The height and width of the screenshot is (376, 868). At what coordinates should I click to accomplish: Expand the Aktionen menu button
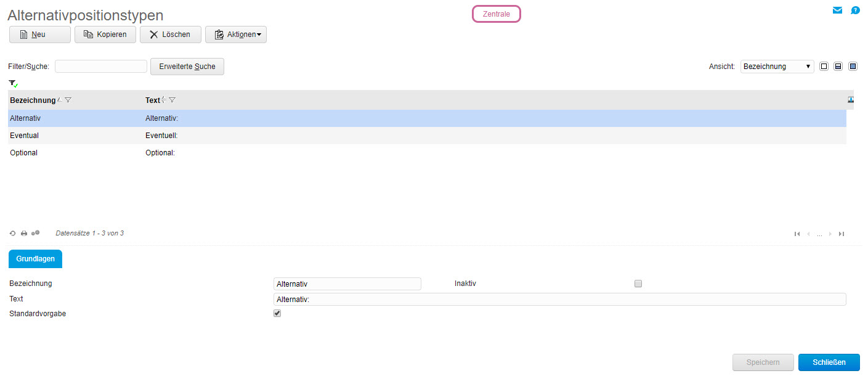click(x=236, y=35)
